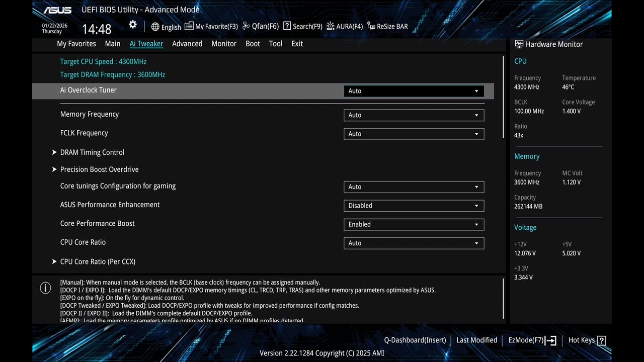Screen dimensions: 644x362
Task: Click the Hardware Monitor panel icon
Action: (518, 44)
